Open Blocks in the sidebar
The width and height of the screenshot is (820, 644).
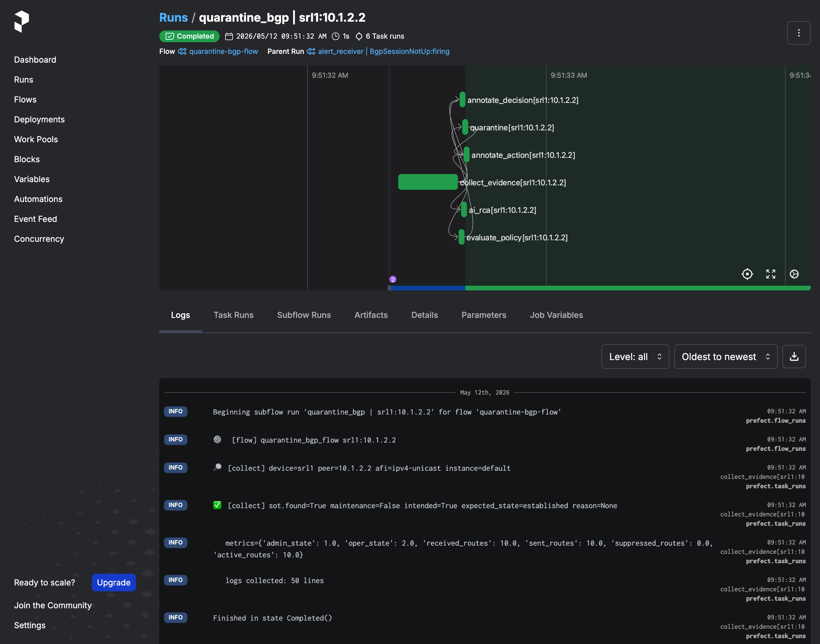(27, 160)
